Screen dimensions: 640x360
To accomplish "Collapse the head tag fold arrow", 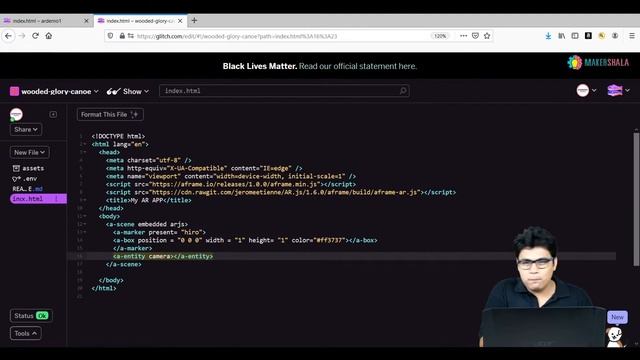I will [x=84, y=152].
